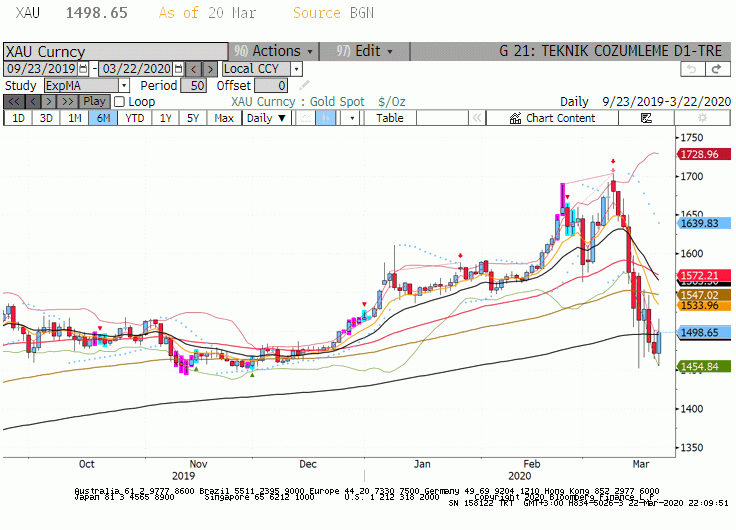This screenshot has width=736, height=530.
Task: Open Chart Content button
Action: click(552, 118)
